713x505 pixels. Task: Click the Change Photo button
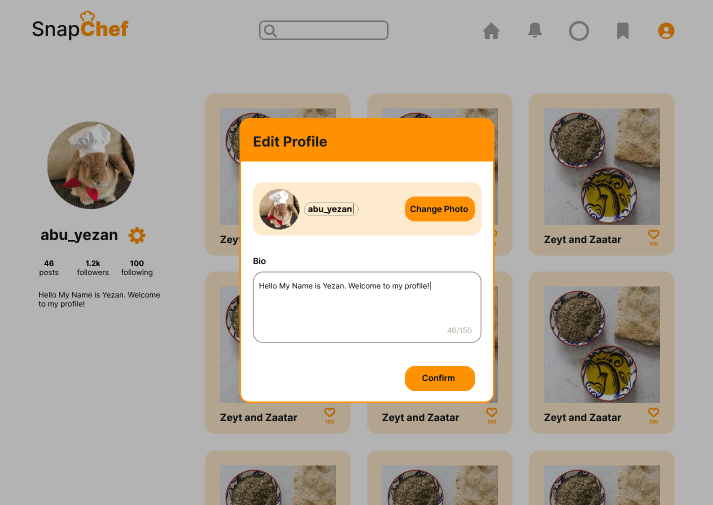click(440, 209)
